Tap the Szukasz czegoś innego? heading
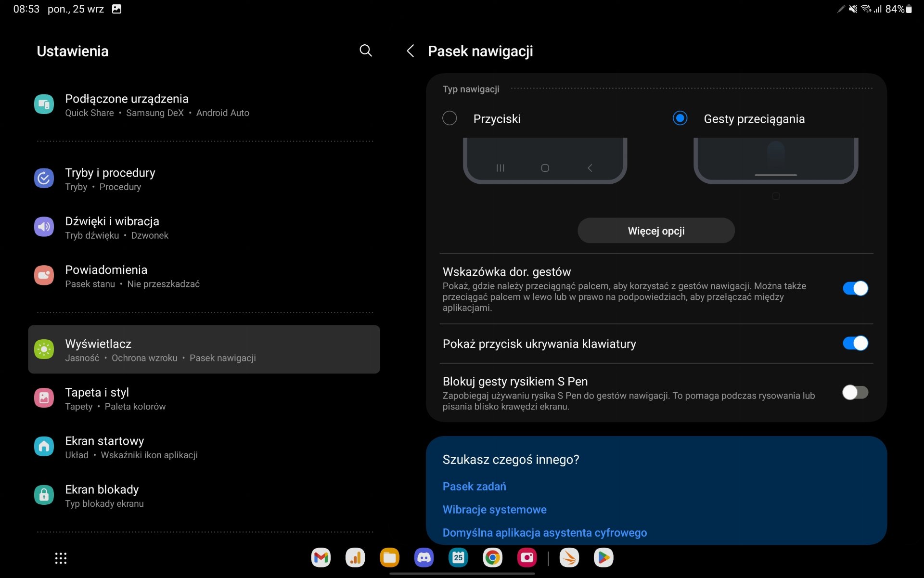The width and height of the screenshot is (924, 578). (x=511, y=460)
